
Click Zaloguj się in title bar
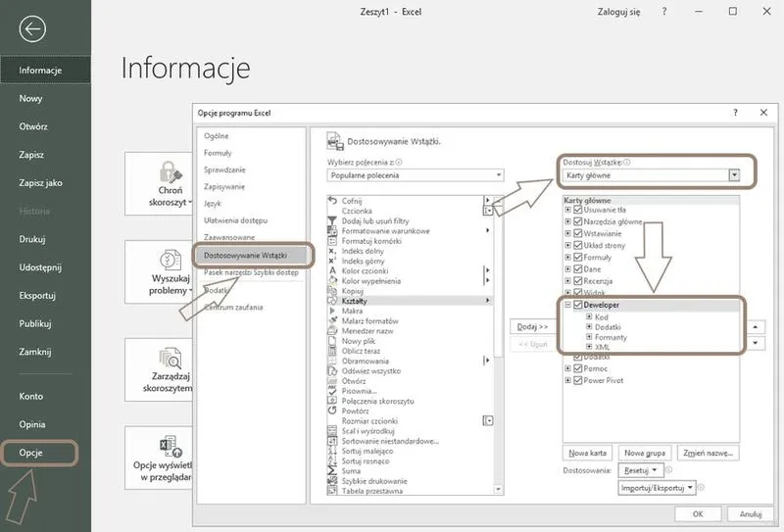point(618,12)
